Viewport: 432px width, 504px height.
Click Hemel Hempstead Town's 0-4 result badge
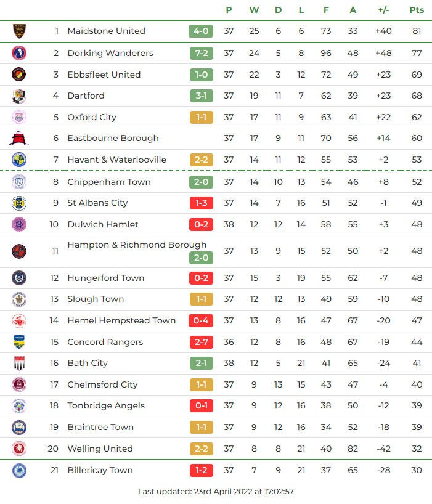click(201, 320)
